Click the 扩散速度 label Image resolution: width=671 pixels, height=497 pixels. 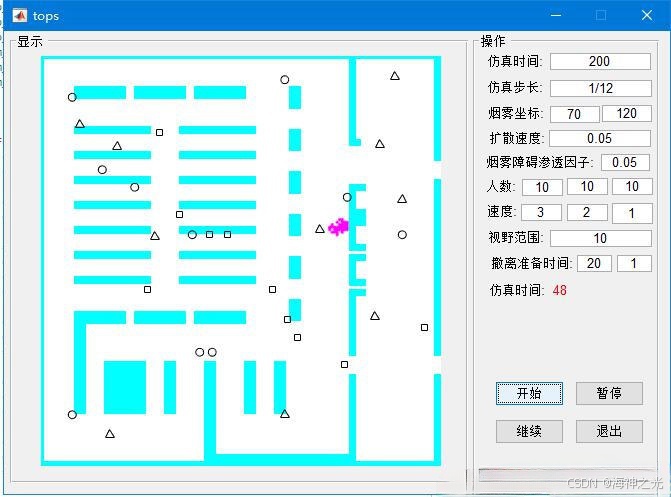(517, 138)
